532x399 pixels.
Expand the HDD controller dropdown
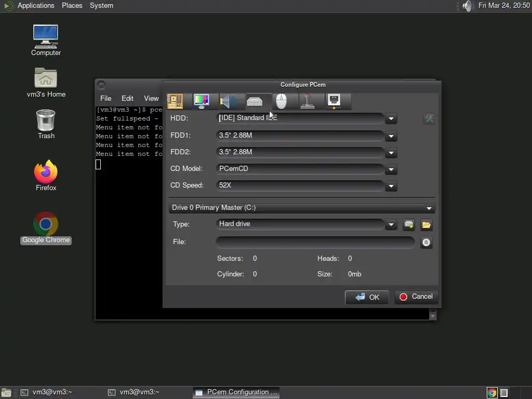point(391,118)
